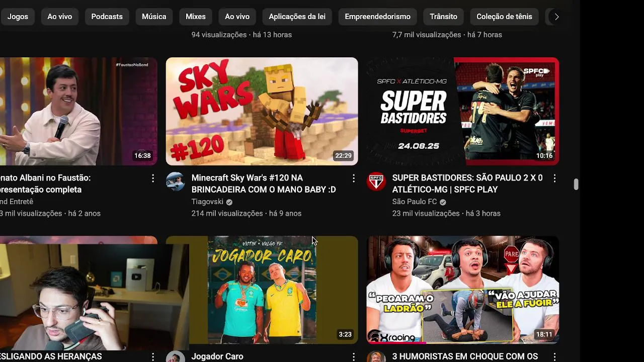
Task: Show more category chips with right arrow
Action: tap(556, 17)
